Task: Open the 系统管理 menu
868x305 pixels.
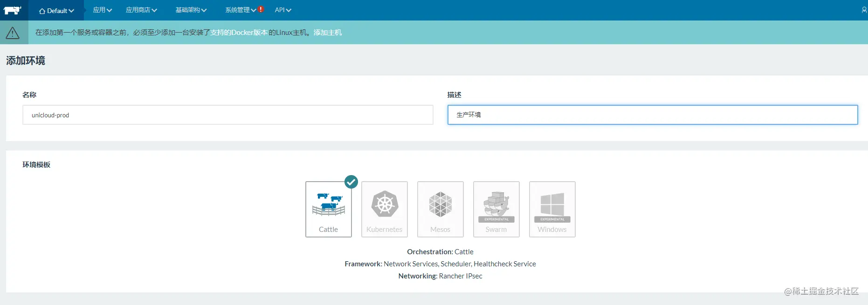Action: pos(241,10)
